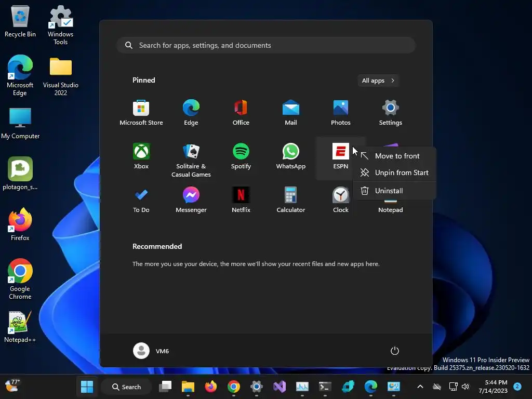Open Recycle Bin on the desktop
Viewport: 532px width, 399px height.
(x=20, y=21)
